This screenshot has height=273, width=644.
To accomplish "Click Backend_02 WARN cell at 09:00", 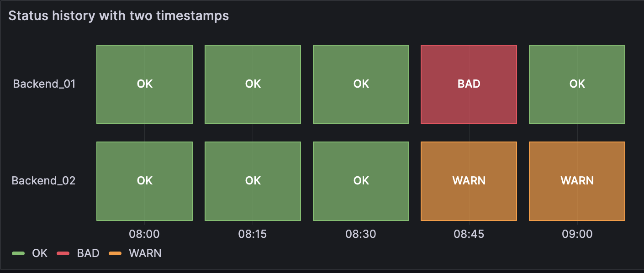I will (x=577, y=181).
